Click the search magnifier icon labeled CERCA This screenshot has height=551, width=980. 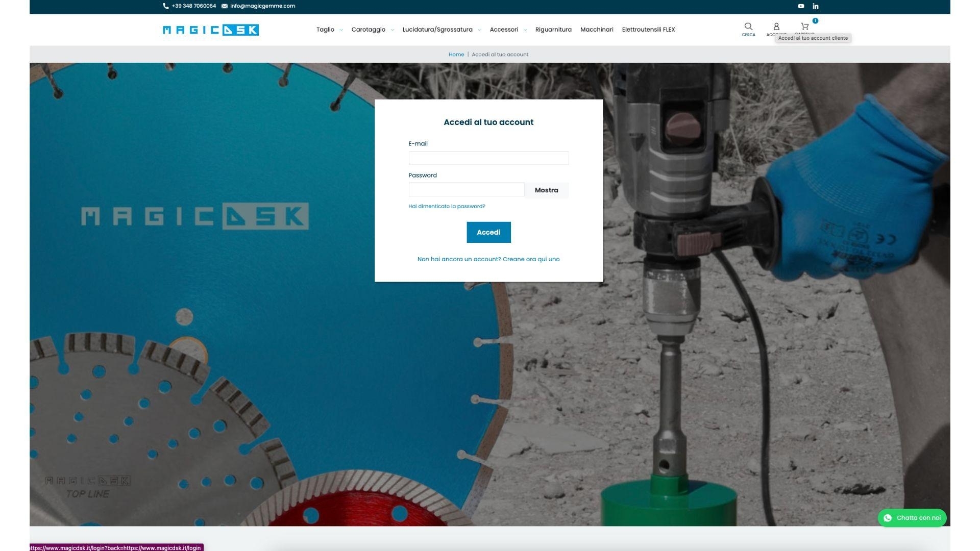(748, 26)
